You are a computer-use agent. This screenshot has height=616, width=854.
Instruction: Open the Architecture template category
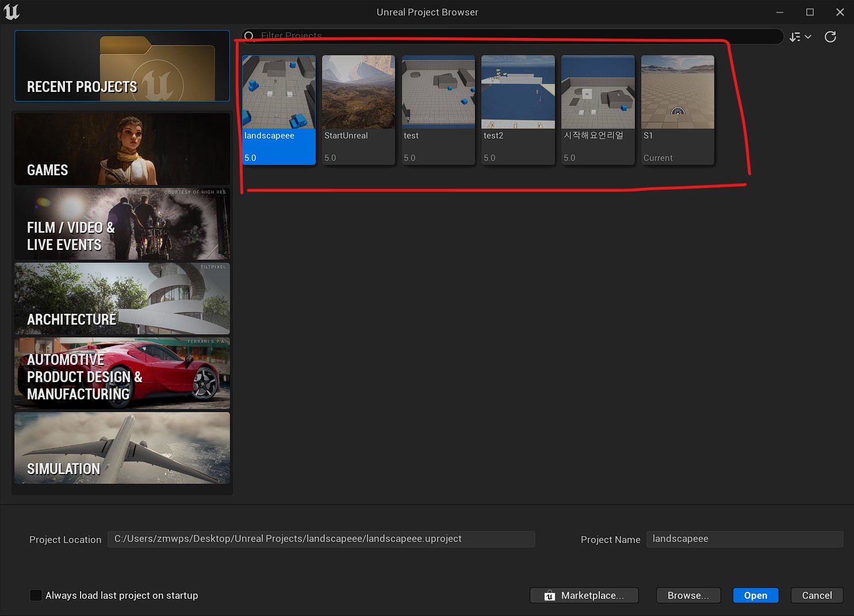pyautogui.click(x=122, y=298)
